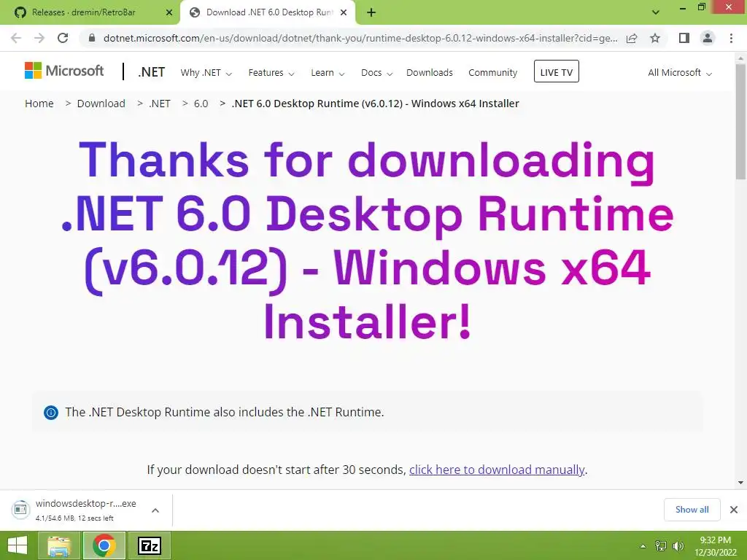Click the info icon in the notice

[x=51, y=413]
